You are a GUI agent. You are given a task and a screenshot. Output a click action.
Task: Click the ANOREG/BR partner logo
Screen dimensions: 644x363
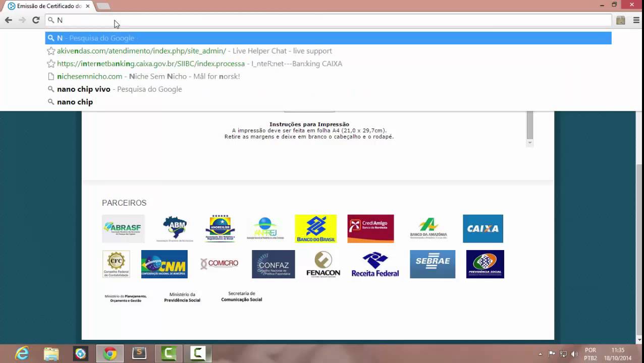pos(220,228)
